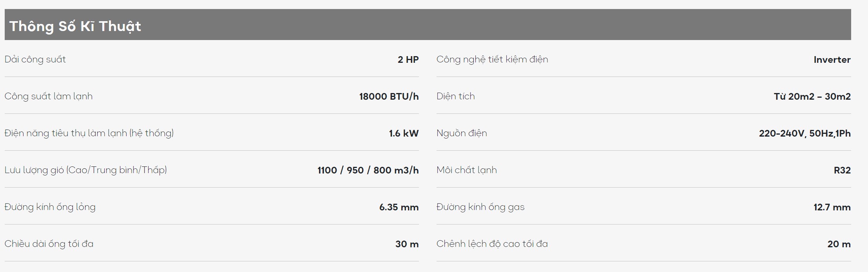The height and width of the screenshot is (272, 868).
Task: Click the 18000 BTU/h value
Action: [x=389, y=97]
